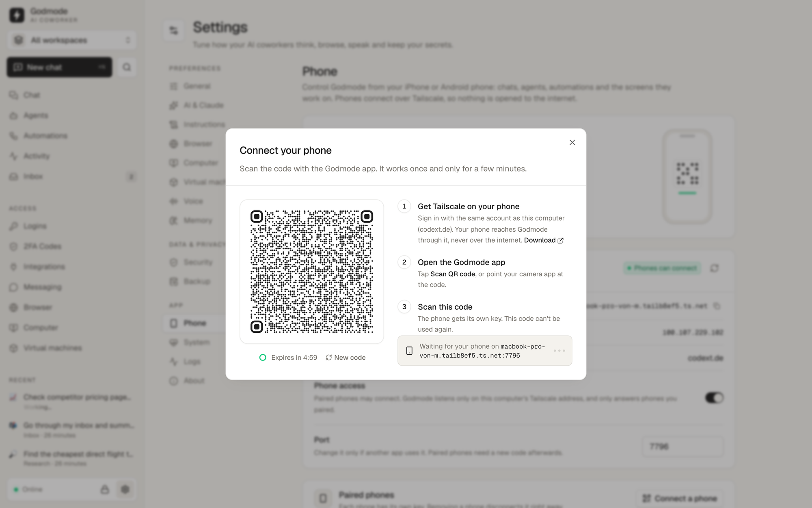Click the three-dots beside Waiting for your phone
812x508 pixels.
[x=559, y=351]
